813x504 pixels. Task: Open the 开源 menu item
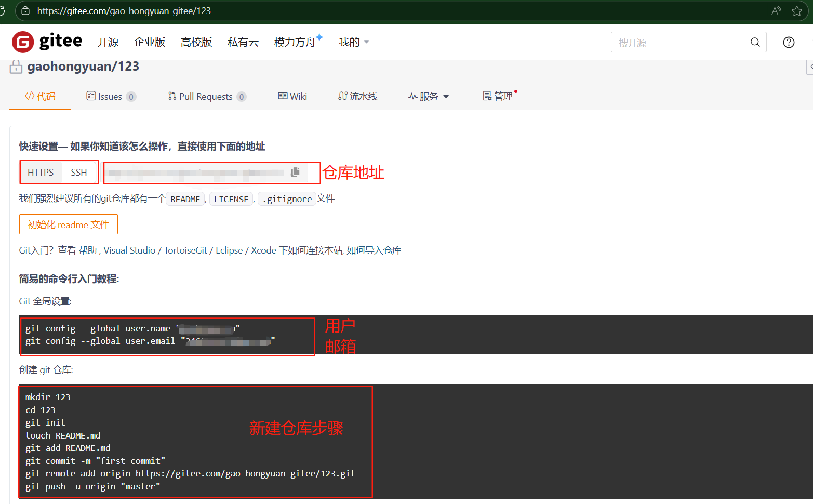(108, 42)
